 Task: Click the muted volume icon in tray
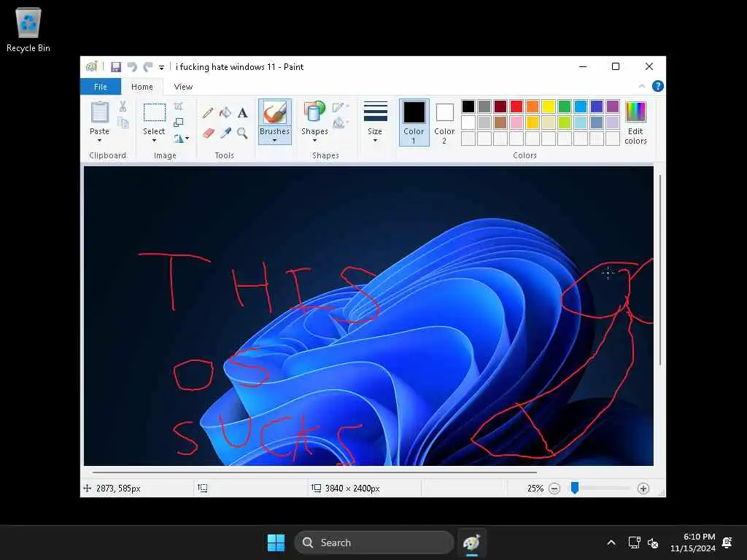tap(653, 542)
